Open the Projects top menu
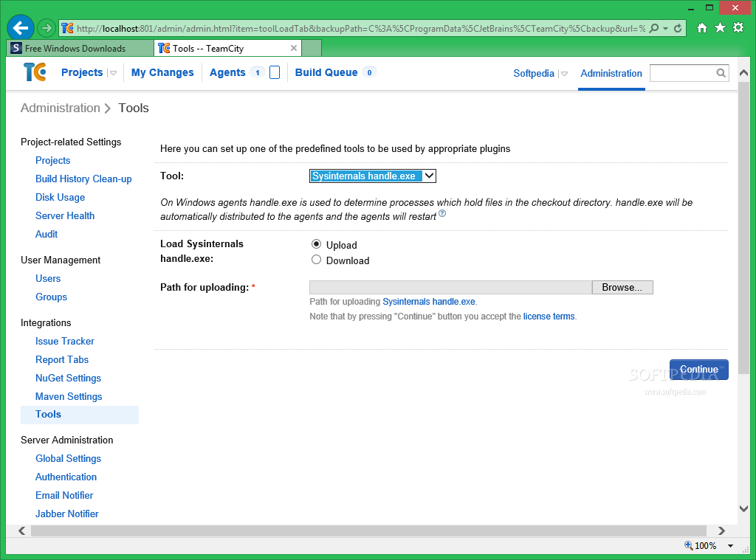 [x=82, y=72]
